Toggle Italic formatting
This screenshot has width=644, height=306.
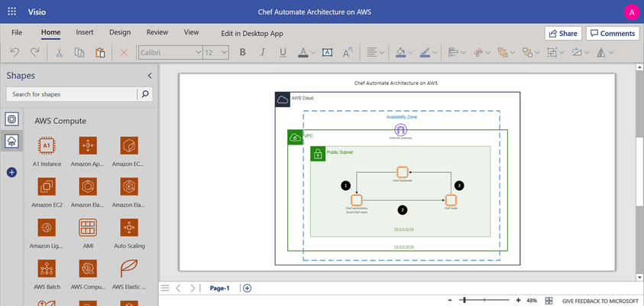pos(263,52)
